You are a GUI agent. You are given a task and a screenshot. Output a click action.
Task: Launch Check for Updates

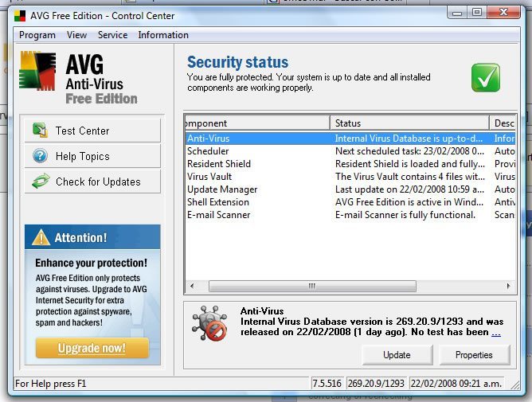(x=92, y=181)
